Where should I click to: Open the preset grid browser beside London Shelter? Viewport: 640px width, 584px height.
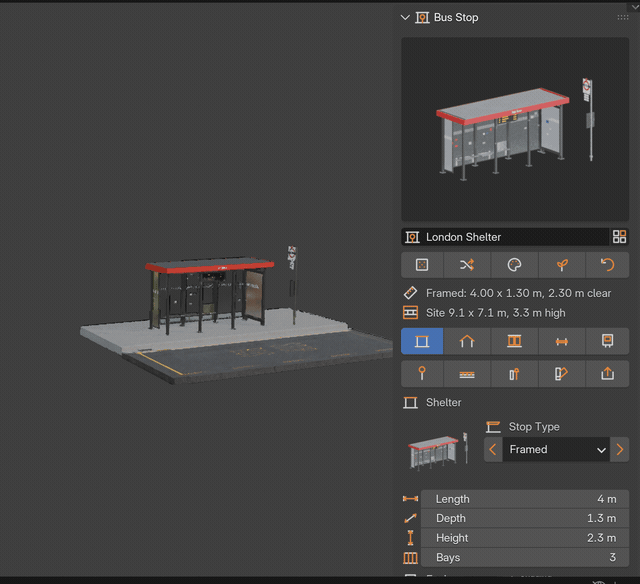pos(619,237)
